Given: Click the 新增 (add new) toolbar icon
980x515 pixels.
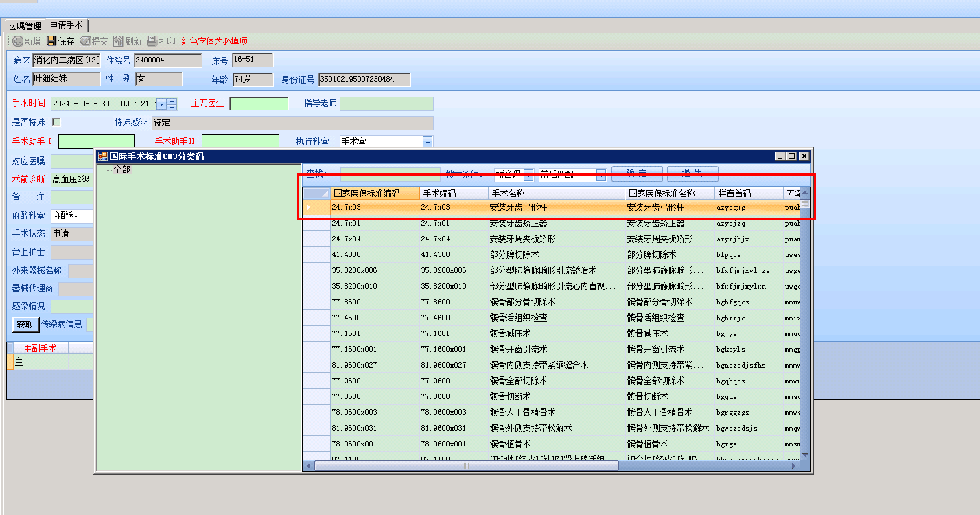Looking at the screenshot, I should click(18, 41).
